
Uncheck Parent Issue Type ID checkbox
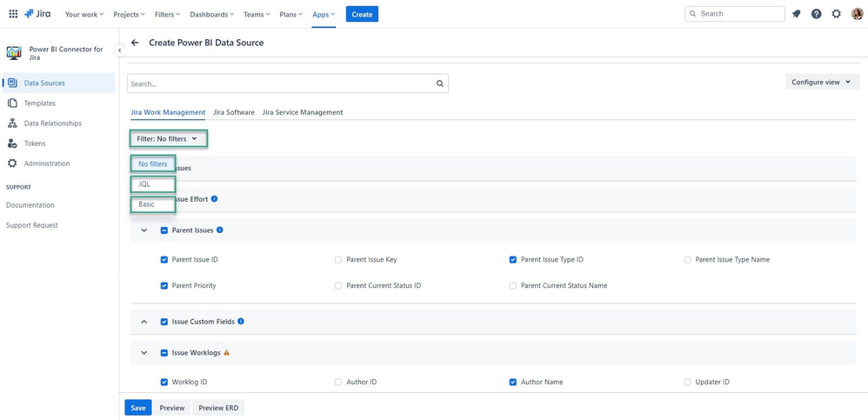click(x=512, y=259)
